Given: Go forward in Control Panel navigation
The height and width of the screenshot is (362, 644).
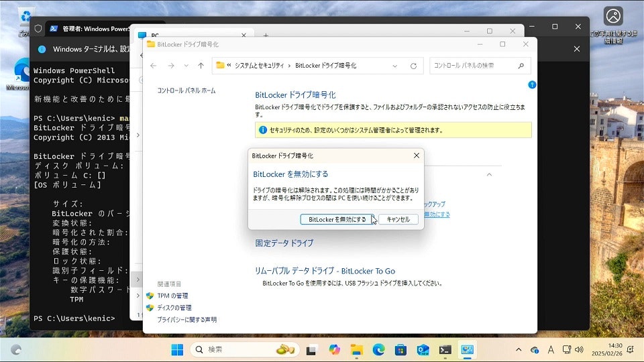Looking at the screenshot, I should coord(171,66).
